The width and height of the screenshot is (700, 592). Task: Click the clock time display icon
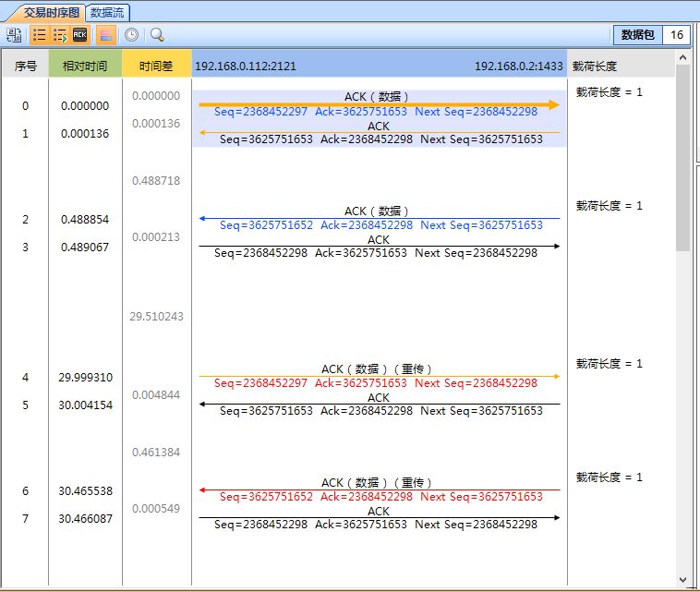tap(131, 35)
